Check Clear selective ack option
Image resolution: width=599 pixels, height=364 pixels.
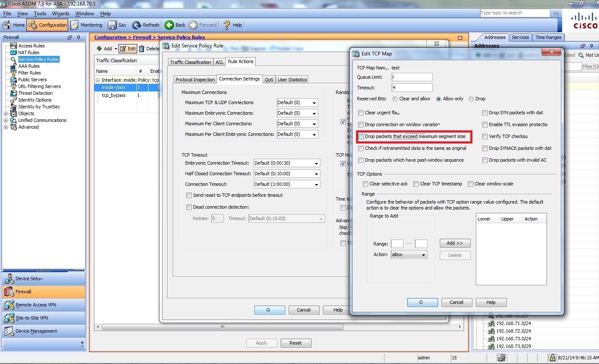click(x=365, y=184)
